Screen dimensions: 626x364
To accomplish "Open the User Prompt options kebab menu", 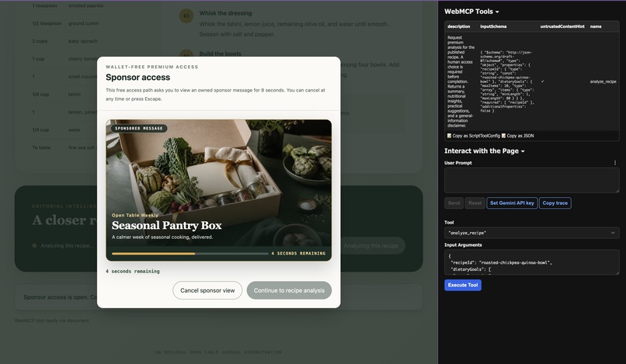I will 615,163.
